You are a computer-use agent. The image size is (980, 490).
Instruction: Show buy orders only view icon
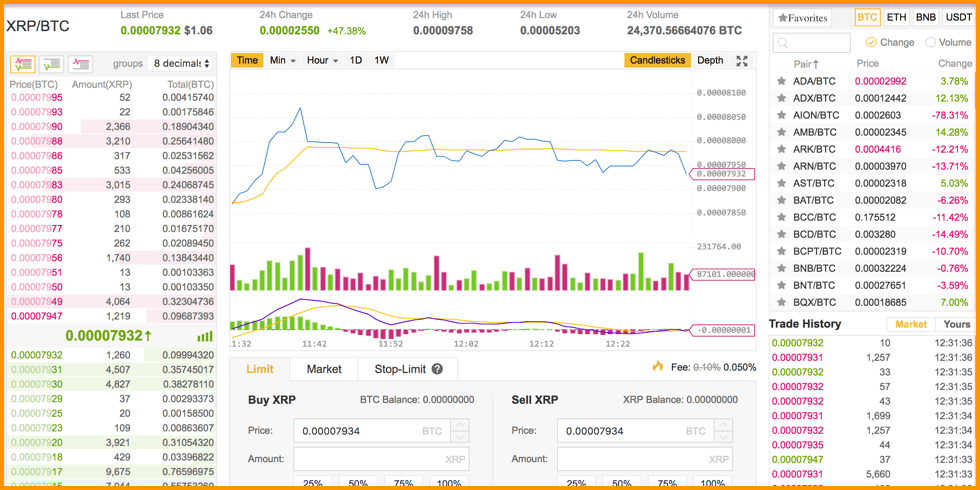click(52, 63)
